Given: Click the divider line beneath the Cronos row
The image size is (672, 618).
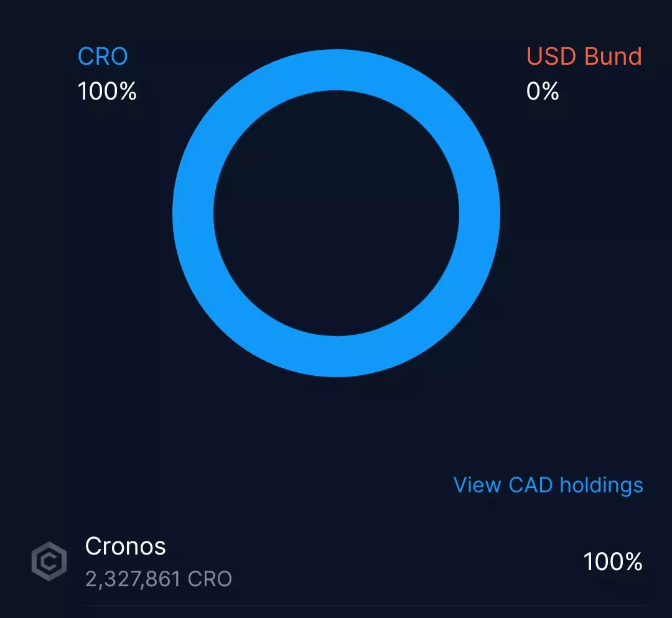Looking at the screenshot, I should [x=364, y=606].
